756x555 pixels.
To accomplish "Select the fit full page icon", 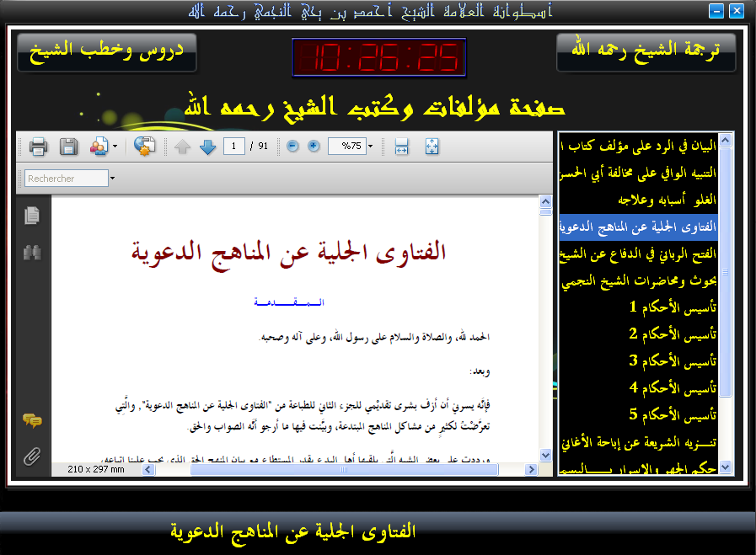I will pyautogui.click(x=432, y=147).
